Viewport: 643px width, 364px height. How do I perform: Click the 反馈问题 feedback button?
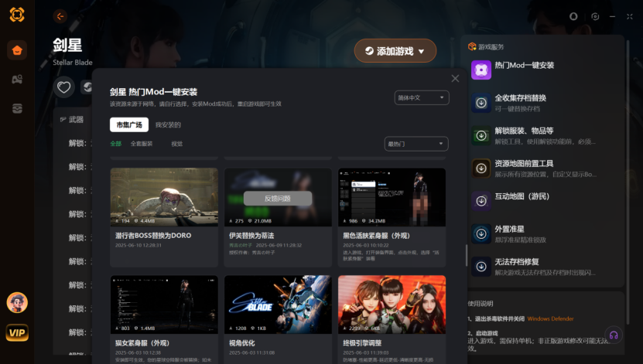(x=277, y=199)
